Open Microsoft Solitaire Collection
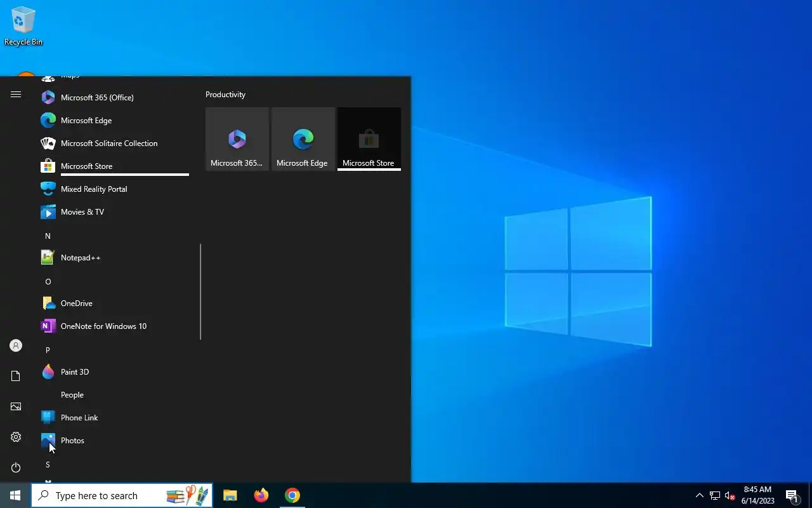The width and height of the screenshot is (812, 508). click(x=114, y=144)
